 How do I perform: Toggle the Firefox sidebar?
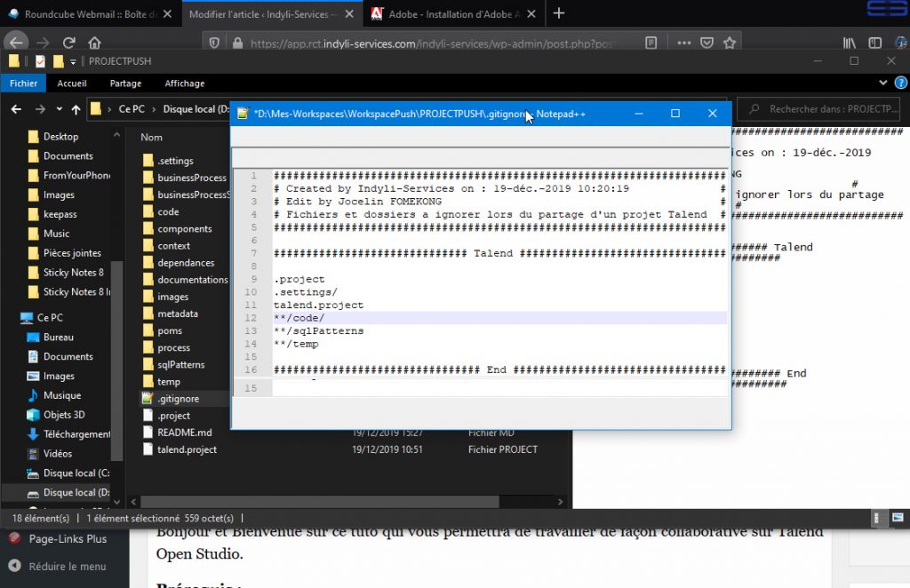(x=874, y=43)
